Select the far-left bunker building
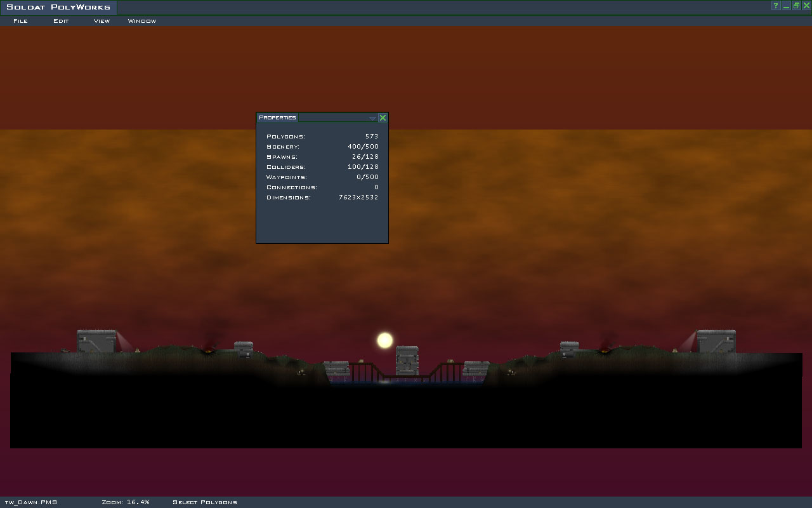Image resolution: width=812 pixels, height=508 pixels. pos(96,341)
